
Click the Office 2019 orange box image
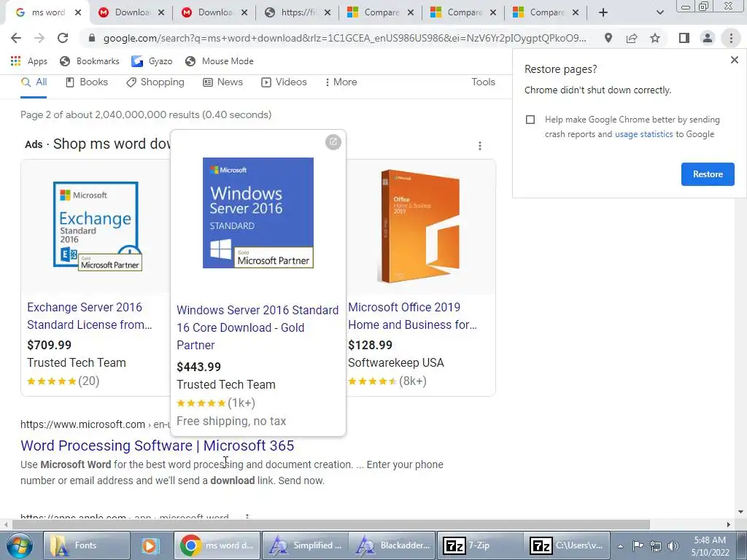[420, 226]
